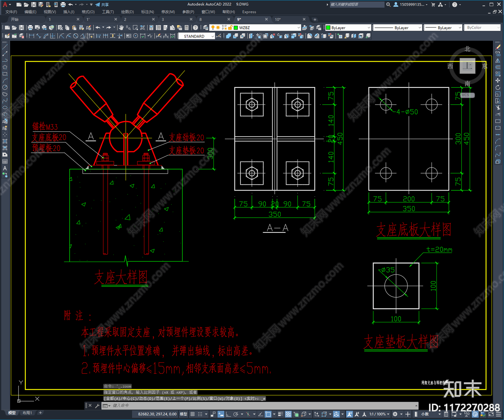
Task: Expand the undo history dropdown arrow
Action: point(103,28)
